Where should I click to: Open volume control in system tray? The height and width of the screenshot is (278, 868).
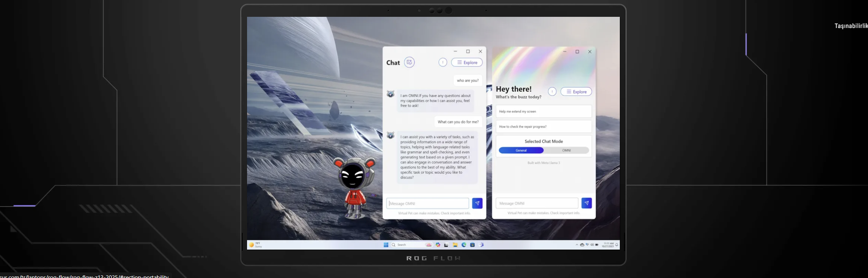pyautogui.click(x=592, y=245)
